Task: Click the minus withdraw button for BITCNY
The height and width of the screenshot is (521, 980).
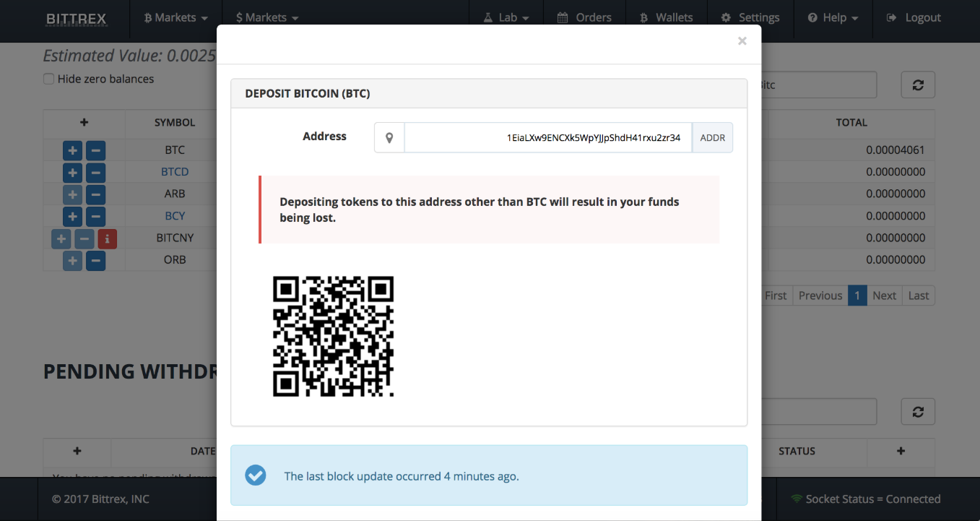Action: pyautogui.click(x=84, y=238)
